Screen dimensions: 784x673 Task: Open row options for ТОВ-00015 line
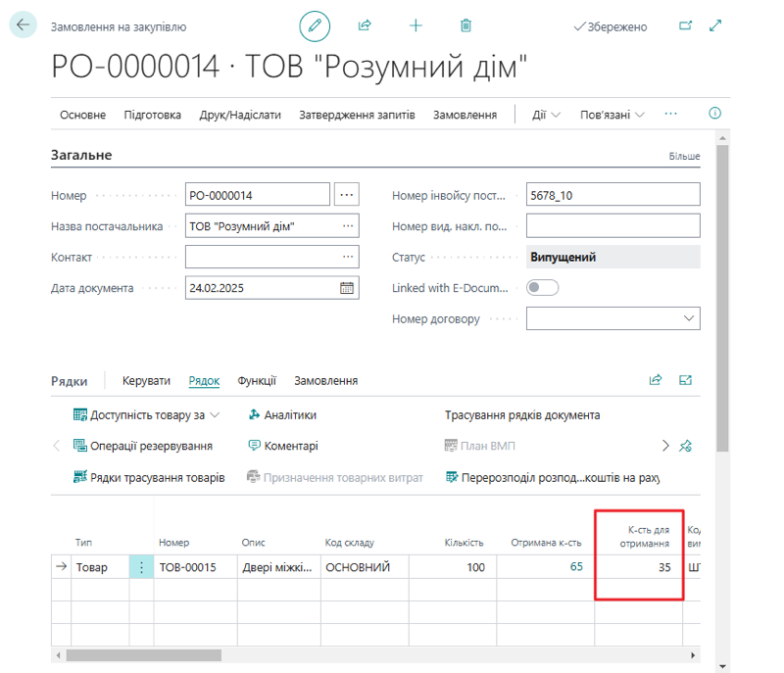pos(141,567)
